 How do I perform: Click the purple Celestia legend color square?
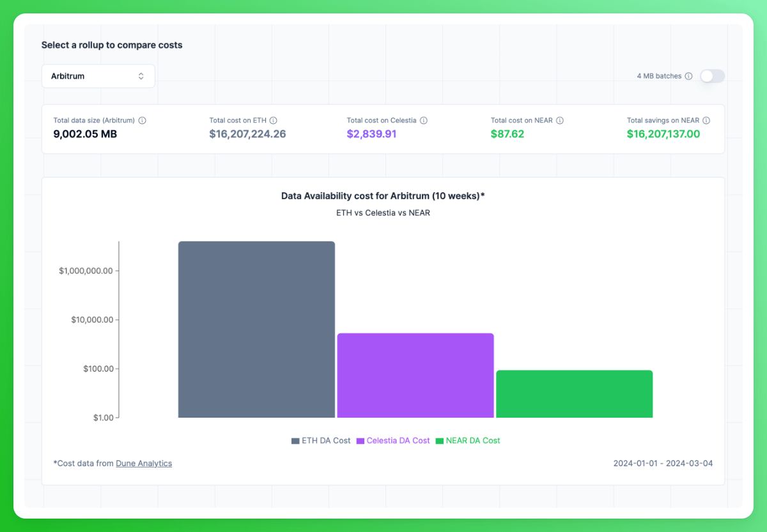[x=360, y=441]
